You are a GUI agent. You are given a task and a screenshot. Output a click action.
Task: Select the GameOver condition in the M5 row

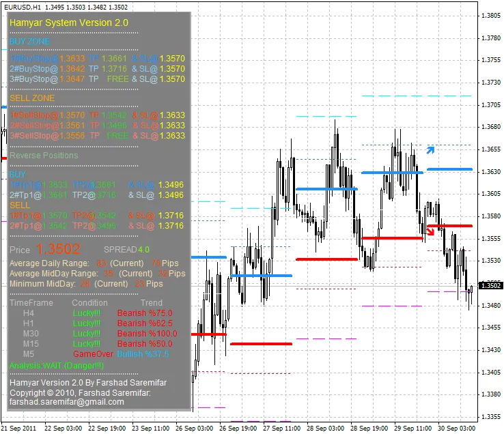tap(93, 354)
